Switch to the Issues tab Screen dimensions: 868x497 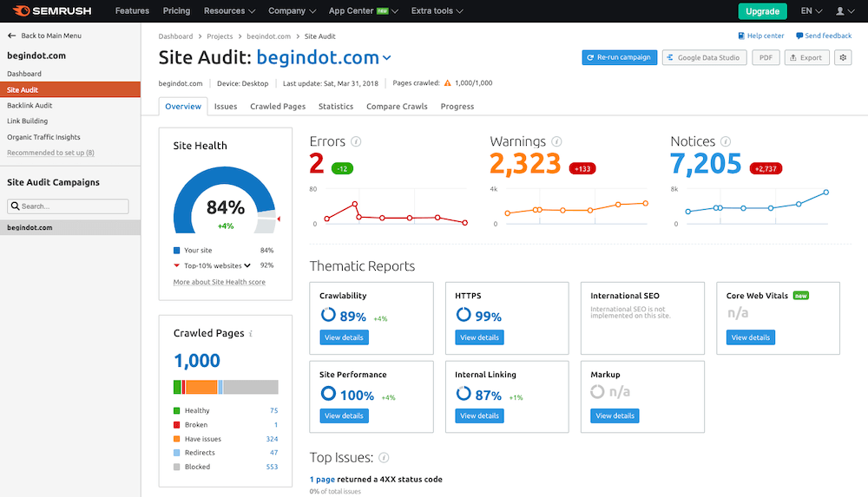click(226, 107)
